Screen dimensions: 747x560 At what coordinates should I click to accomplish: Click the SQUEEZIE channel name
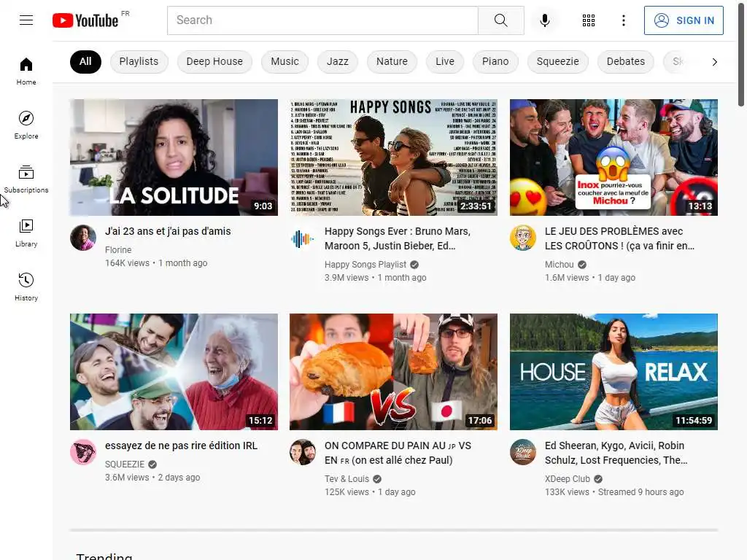pos(125,464)
